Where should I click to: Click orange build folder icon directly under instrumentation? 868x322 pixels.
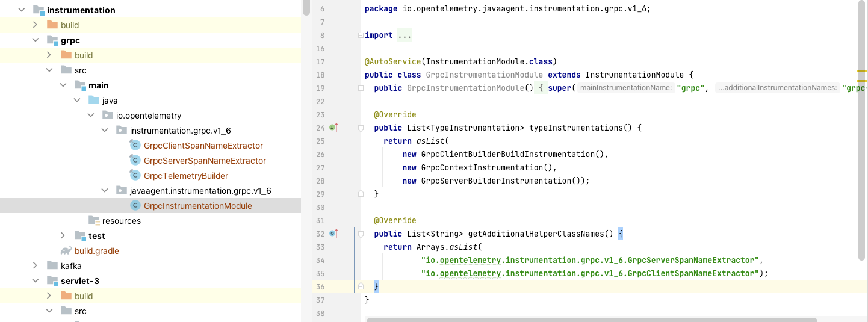(x=52, y=25)
